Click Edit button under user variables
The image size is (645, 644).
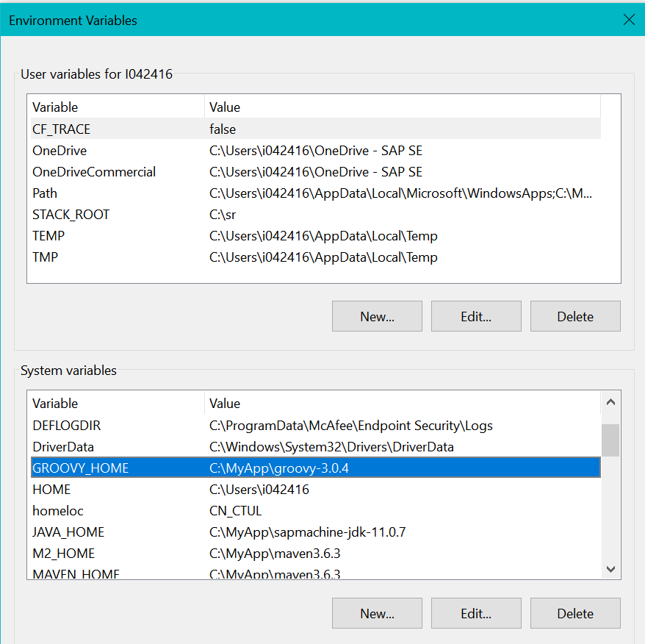coord(476,316)
